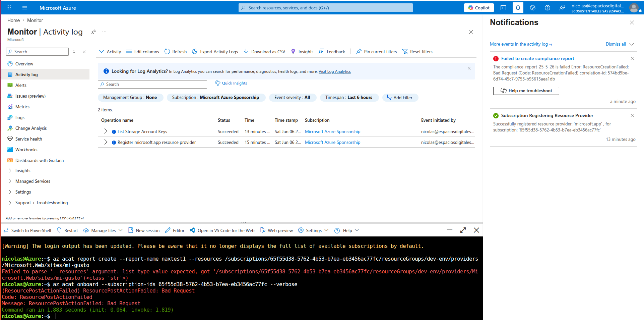Click Dismiss all notifications

[x=616, y=44]
